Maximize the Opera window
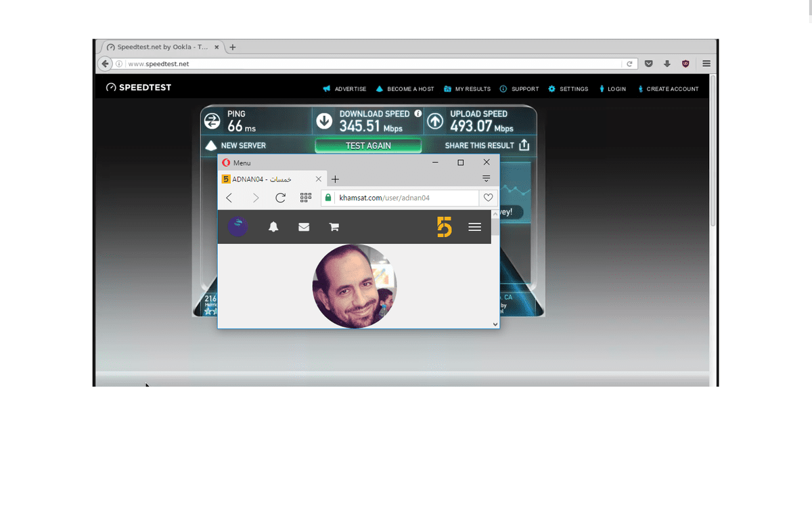Image resolution: width=812 pixels, height=508 pixels. [x=461, y=163]
